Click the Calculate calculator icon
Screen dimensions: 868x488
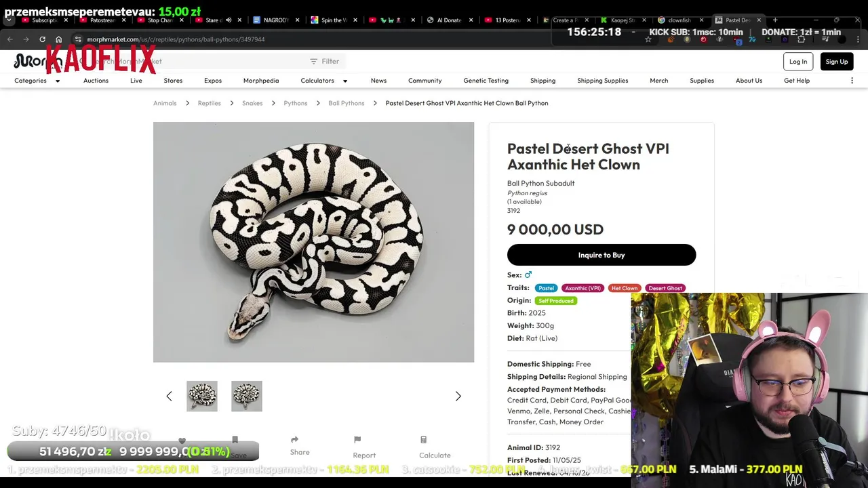click(x=423, y=440)
